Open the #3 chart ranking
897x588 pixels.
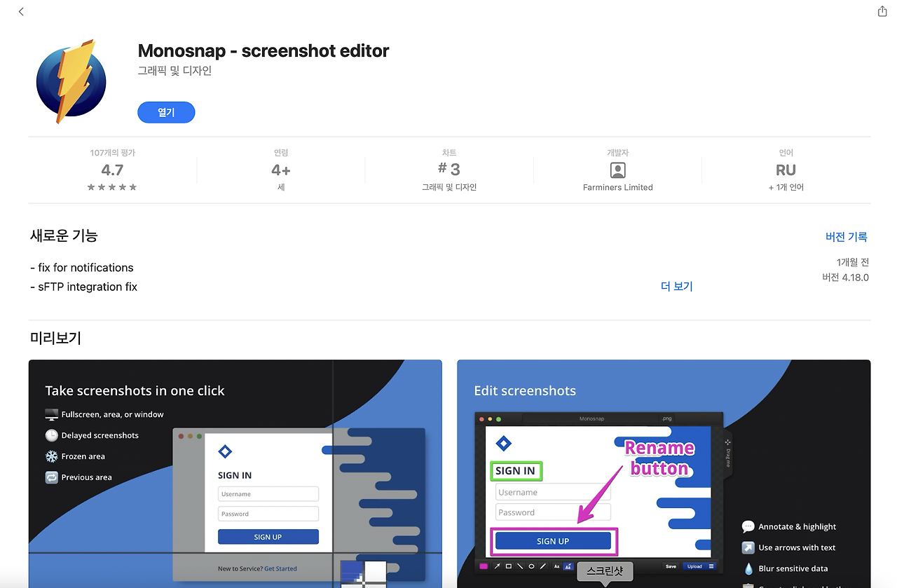(x=449, y=169)
